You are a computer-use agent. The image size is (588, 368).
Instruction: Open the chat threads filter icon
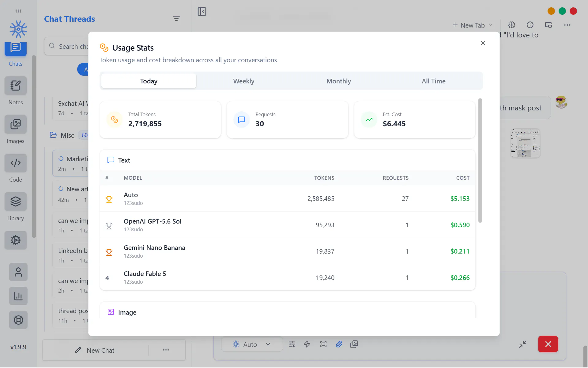point(176,18)
